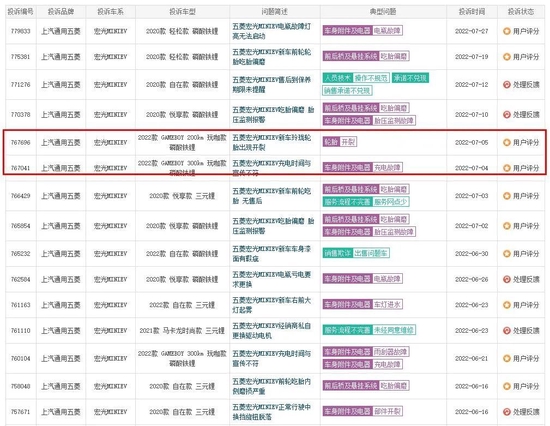Screen dimensions: 550x426
Task: Click the 投诉状态 column header
Action: point(521,12)
